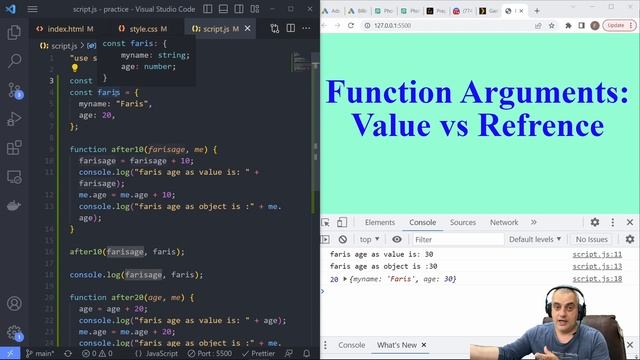The image size is (640, 360).
Task: Split the editor to the right
Action: click(291, 28)
